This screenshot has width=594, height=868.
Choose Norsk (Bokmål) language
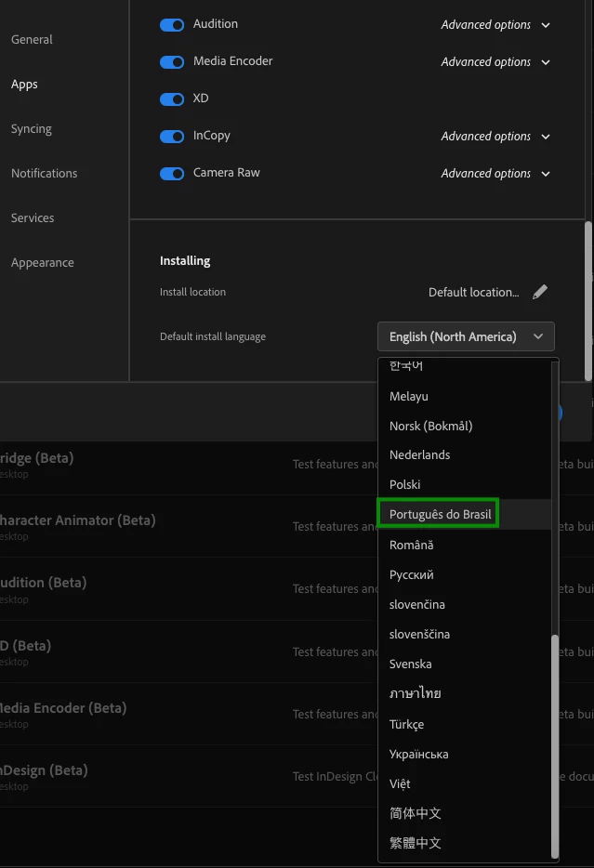click(465, 426)
